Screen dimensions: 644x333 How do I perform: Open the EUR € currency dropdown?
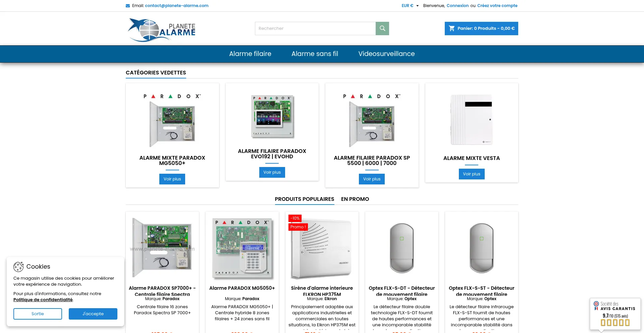tap(410, 6)
